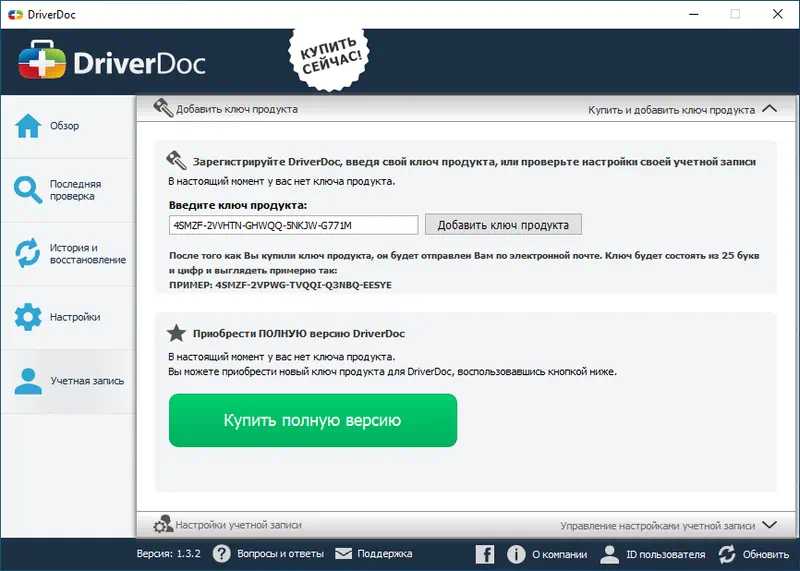
Task: Click the refresh arrows icon for История и восстановление
Action: click(x=28, y=253)
